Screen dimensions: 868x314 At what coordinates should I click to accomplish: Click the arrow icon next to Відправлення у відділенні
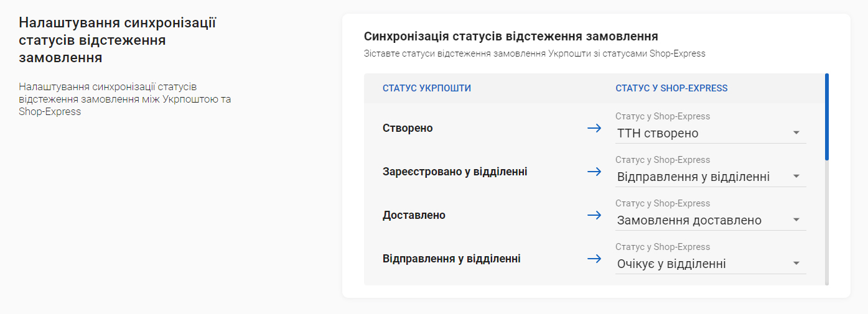click(x=594, y=259)
